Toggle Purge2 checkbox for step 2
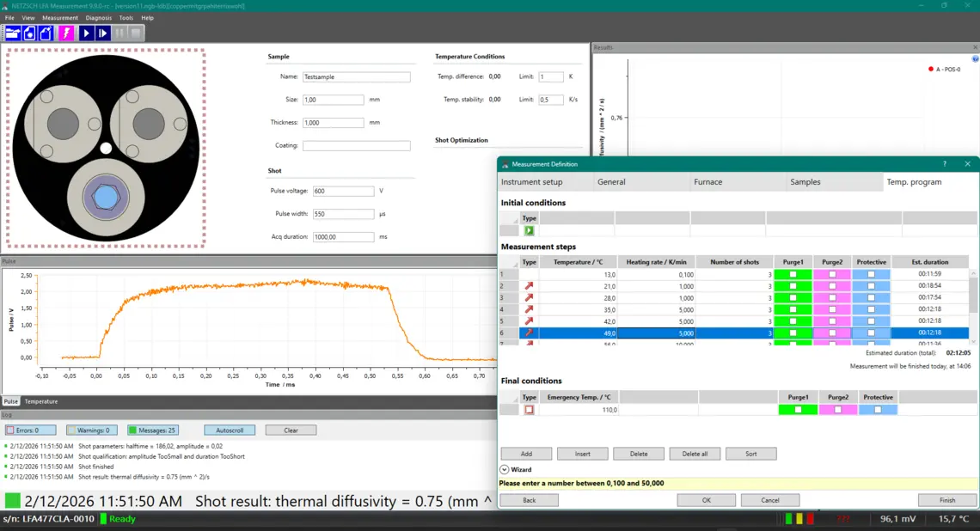 pos(832,286)
